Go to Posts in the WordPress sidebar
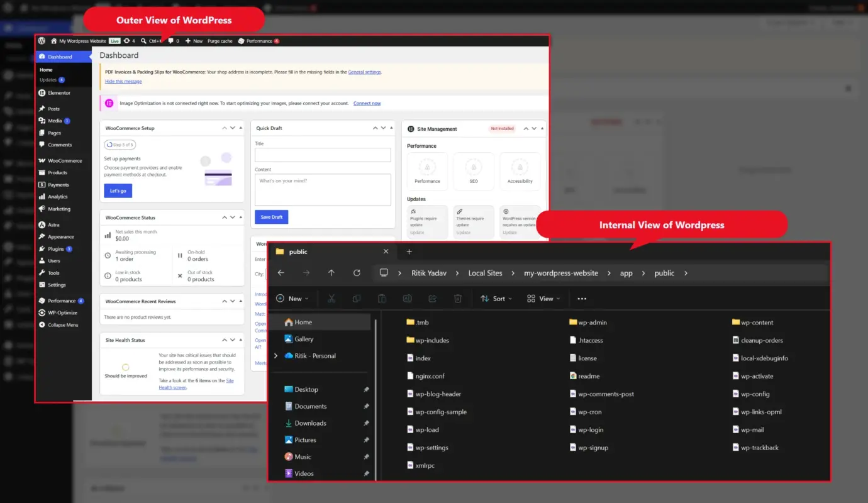This screenshot has height=503, width=868. [x=50, y=109]
